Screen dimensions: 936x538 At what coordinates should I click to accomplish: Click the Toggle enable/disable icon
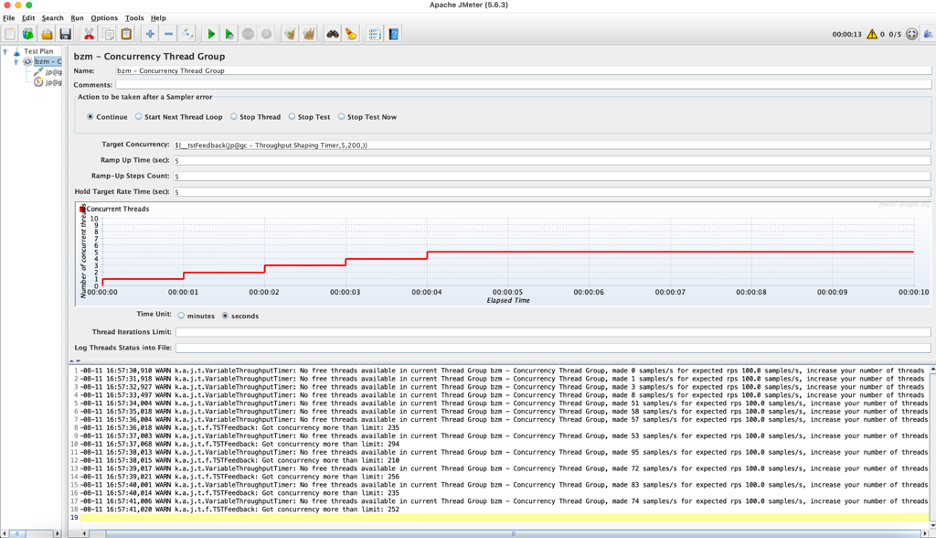click(x=187, y=34)
